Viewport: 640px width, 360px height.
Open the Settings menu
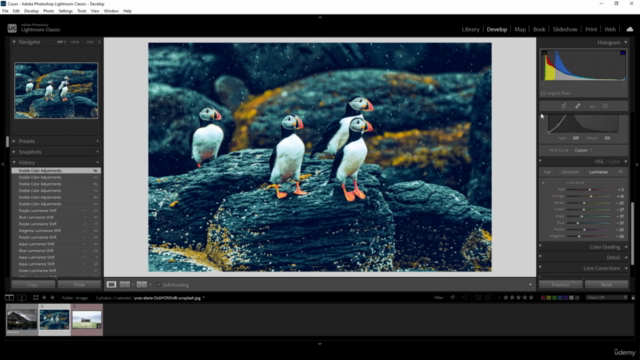pyautogui.click(x=65, y=11)
